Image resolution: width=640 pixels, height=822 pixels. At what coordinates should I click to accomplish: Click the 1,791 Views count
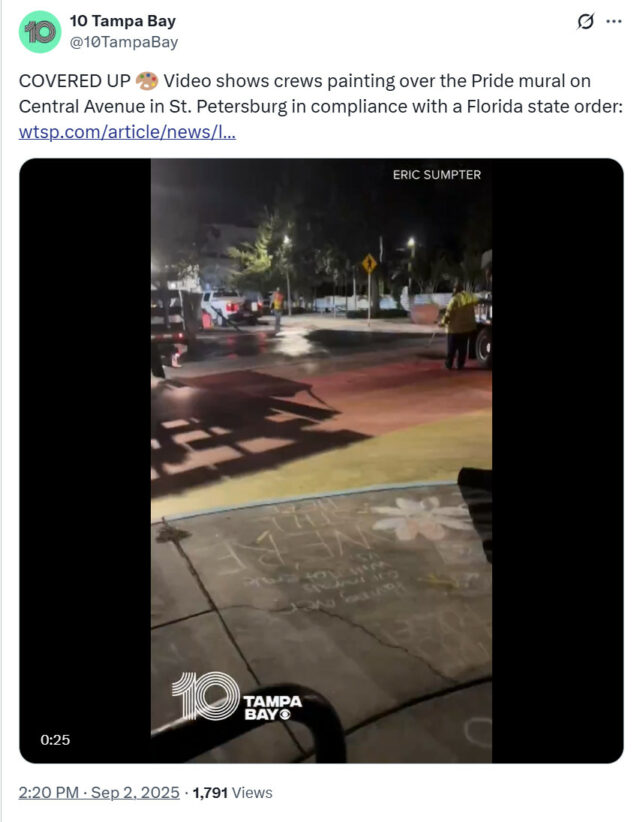[232, 792]
